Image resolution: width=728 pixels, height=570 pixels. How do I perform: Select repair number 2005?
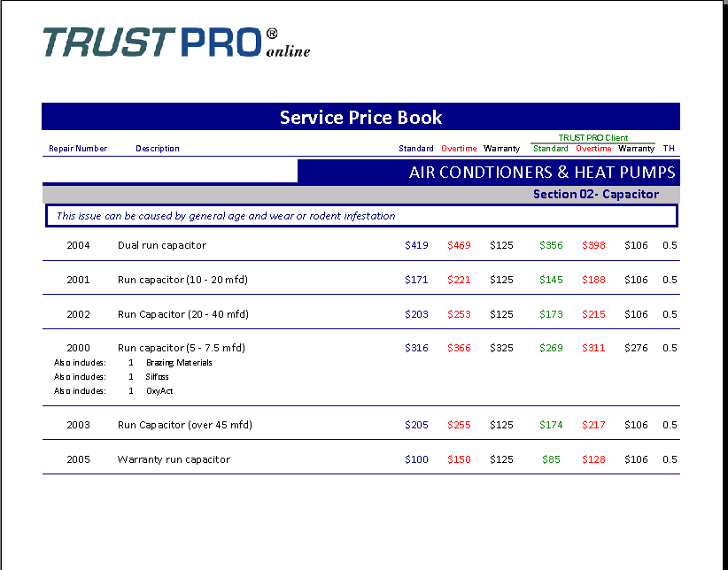[78, 459]
